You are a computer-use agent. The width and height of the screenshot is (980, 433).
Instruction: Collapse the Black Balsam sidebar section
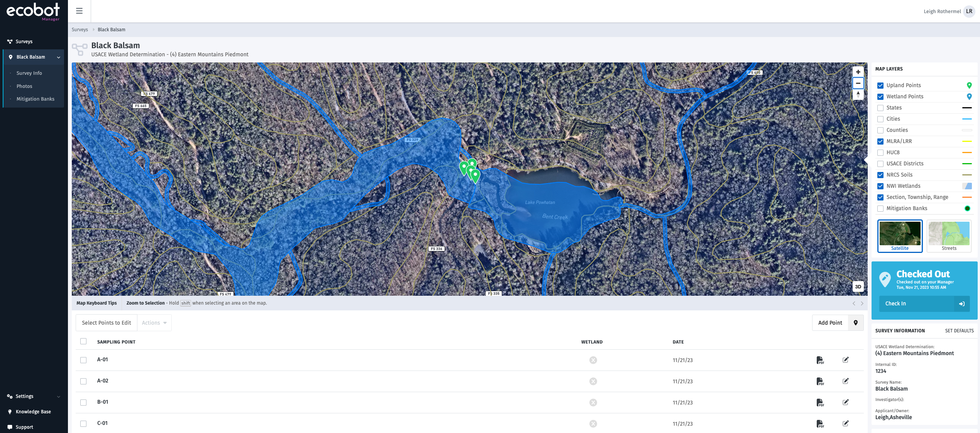pos(59,57)
